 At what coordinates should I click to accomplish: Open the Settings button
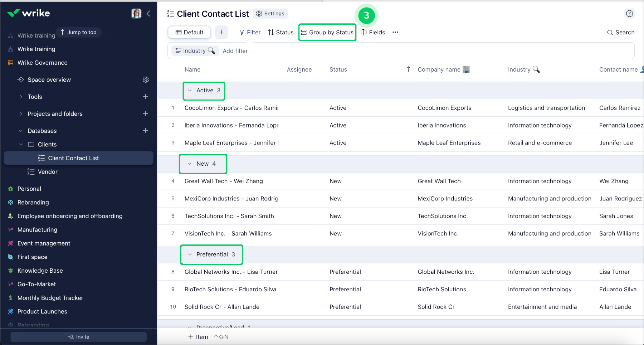pos(270,14)
